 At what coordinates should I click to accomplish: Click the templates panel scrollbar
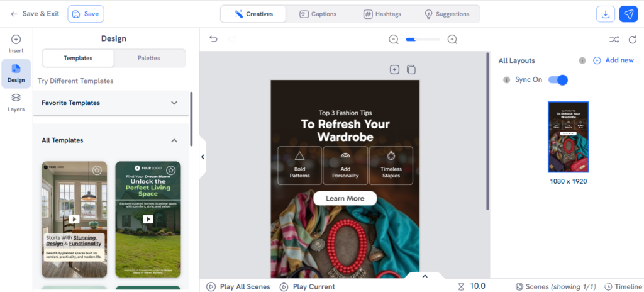click(191, 119)
